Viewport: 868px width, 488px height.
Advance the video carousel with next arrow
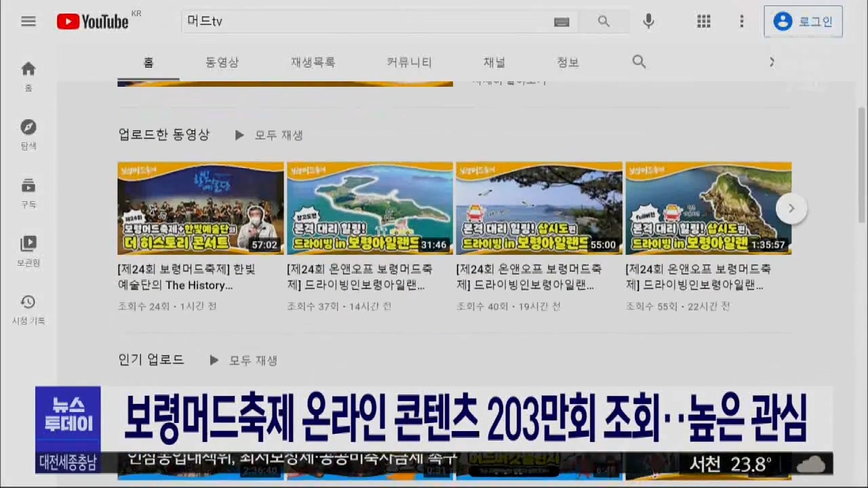pos(791,208)
